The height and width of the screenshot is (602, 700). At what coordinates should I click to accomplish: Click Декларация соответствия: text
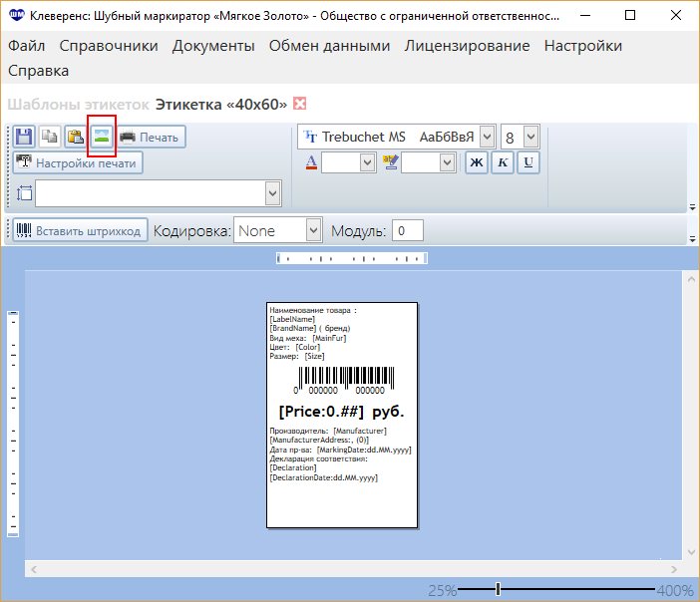tap(318, 458)
